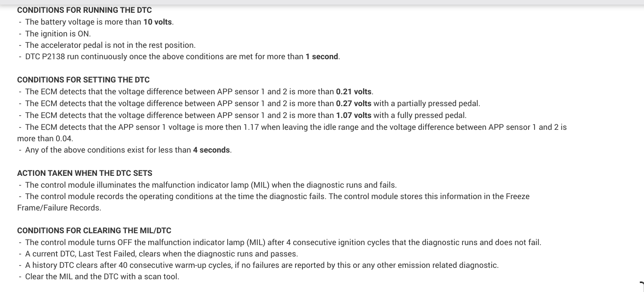
Task: Click the "CONDITIONS FOR RUNNING THE DTC" heading
Action: (x=84, y=10)
